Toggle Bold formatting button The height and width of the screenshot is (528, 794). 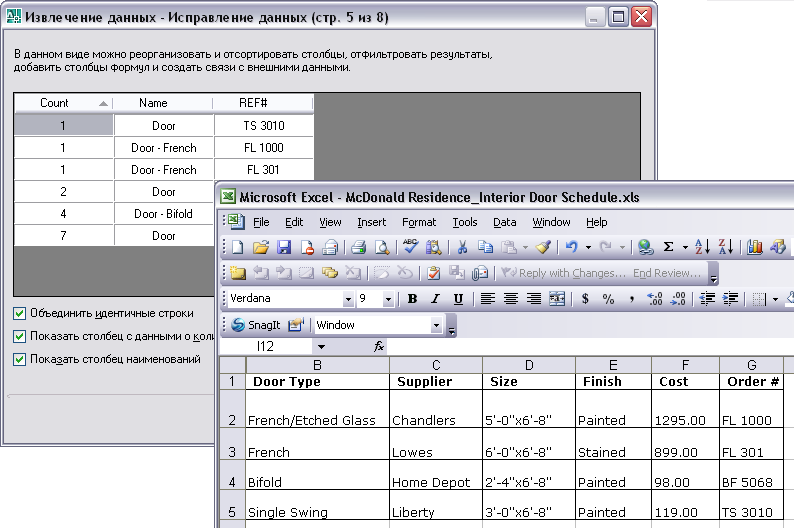point(412,299)
